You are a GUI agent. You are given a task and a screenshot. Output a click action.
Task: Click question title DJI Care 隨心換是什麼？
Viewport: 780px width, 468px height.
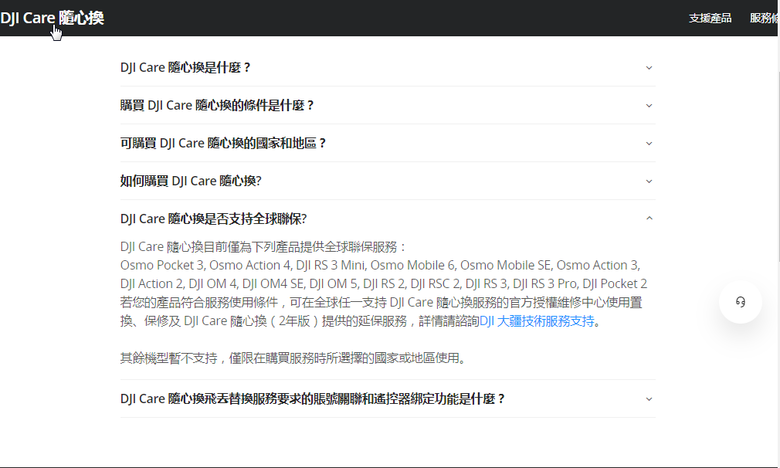186,68
